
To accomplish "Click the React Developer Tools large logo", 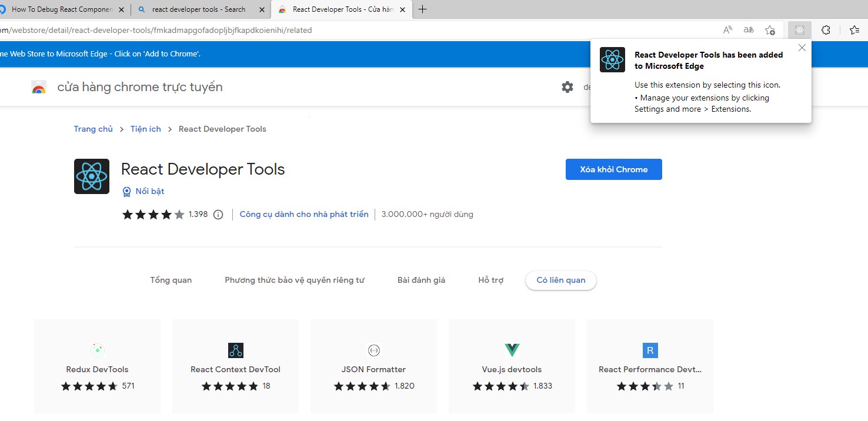I will pyautogui.click(x=92, y=176).
